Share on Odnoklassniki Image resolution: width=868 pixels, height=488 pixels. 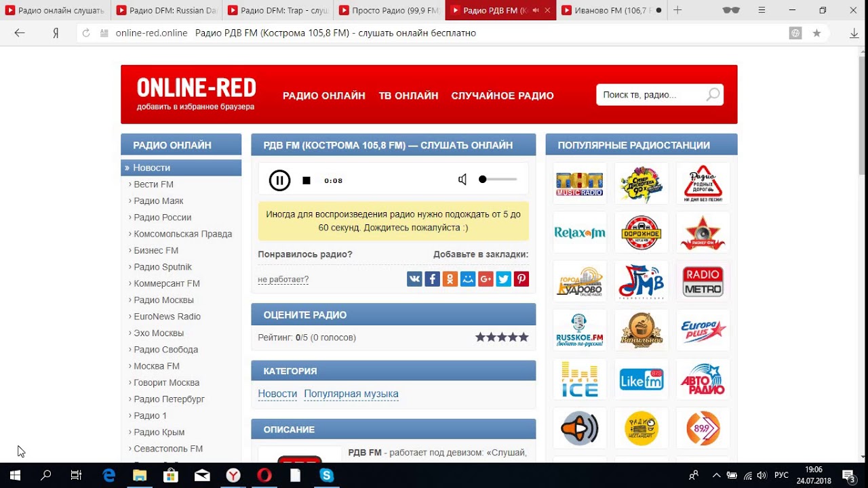(450, 279)
